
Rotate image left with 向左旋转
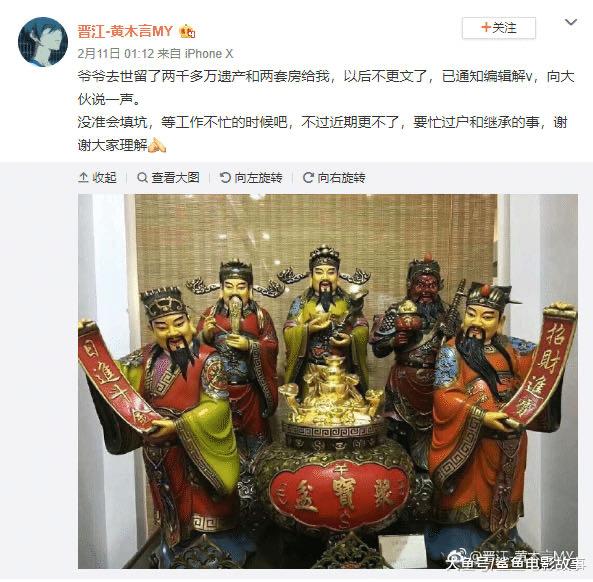tap(251, 177)
